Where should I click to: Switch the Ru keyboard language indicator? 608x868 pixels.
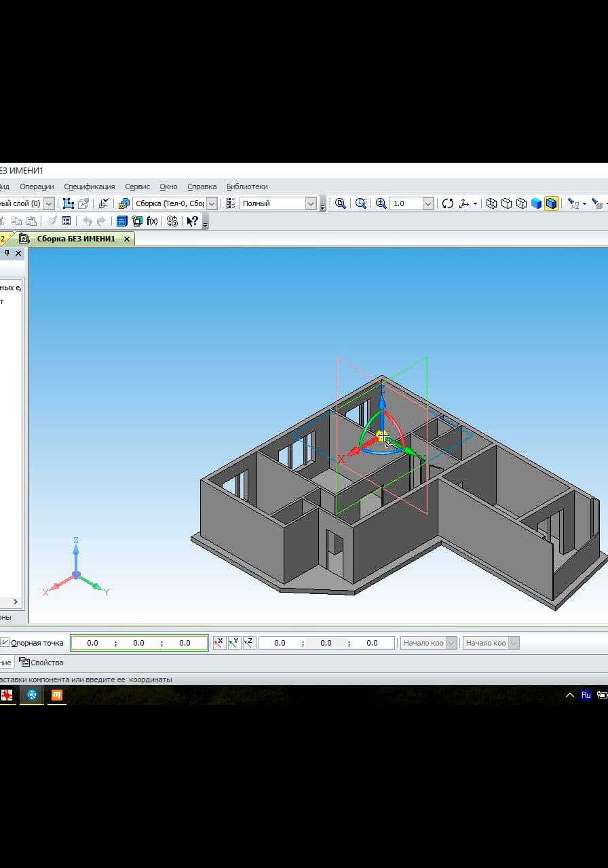[586, 695]
